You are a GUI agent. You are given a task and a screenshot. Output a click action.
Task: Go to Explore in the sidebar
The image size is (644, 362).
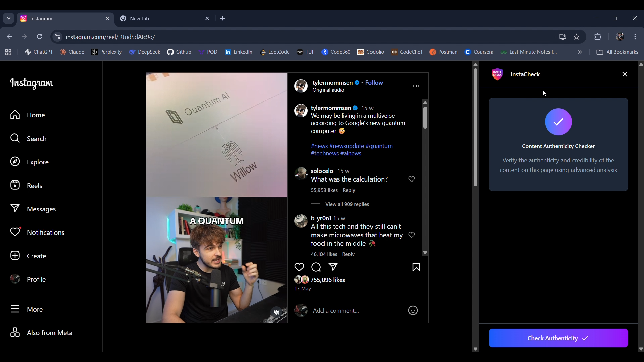point(30,162)
